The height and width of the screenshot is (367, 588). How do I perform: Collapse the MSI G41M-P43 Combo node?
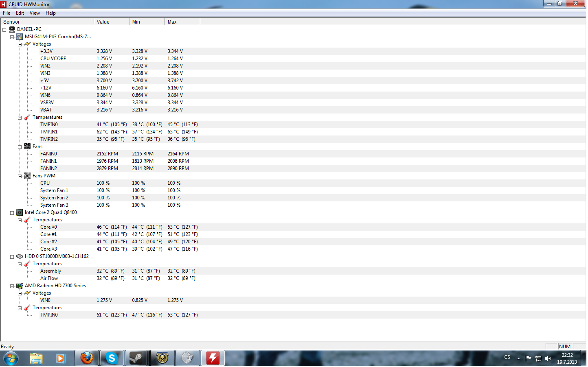point(12,37)
